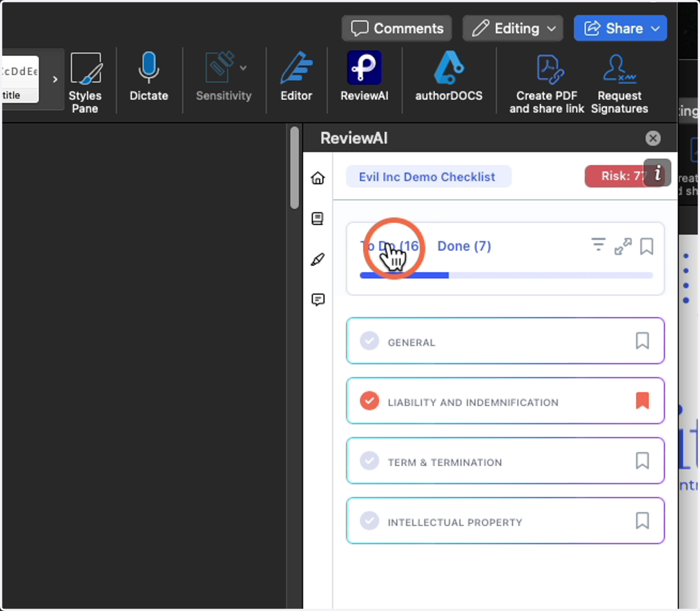This screenshot has width=700, height=611.
Task: Click the checklist progress bar
Action: coord(506,275)
